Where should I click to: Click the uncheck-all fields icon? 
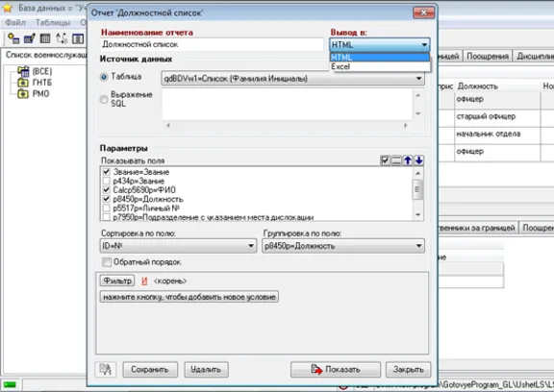[x=396, y=160]
